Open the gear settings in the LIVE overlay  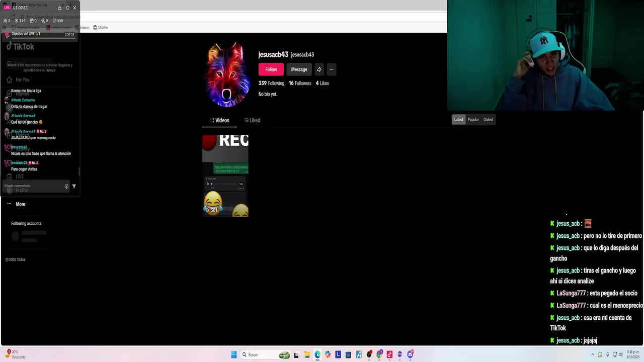click(x=67, y=8)
